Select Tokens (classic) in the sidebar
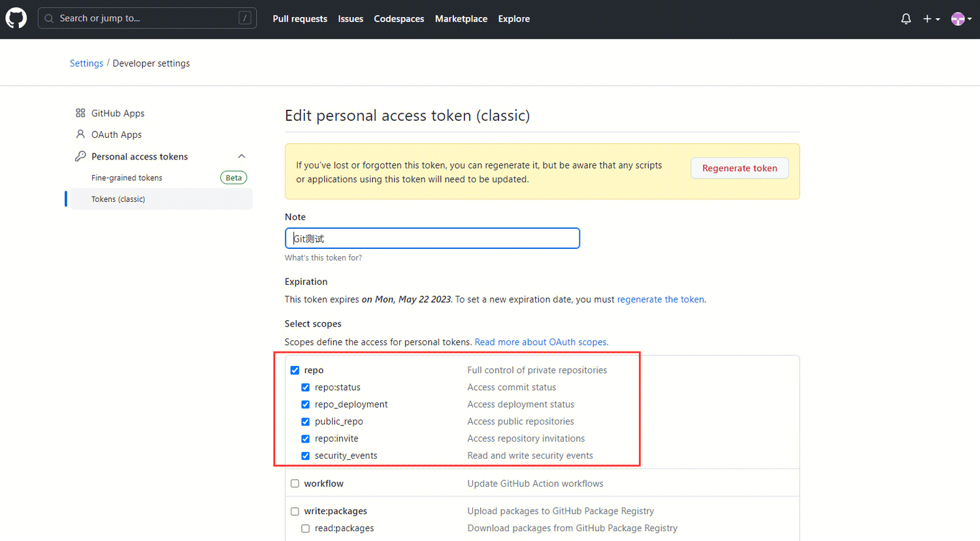Viewport: 980px width, 541px height. point(118,199)
